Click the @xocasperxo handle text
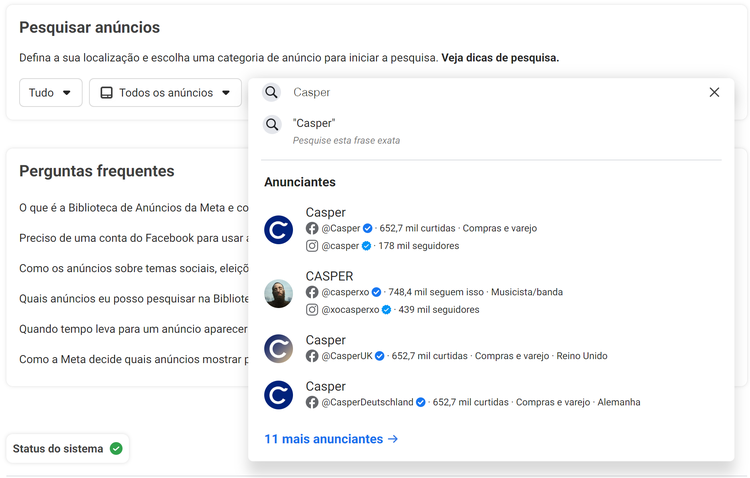The image size is (750, 478). (x=350, y=310)
